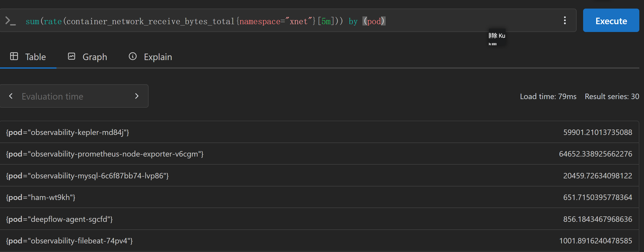The width and height of the screenshot is (644, 252).
Task: Click the partially visible tooltip near the options menu
Action: click(x=497, y=37)
